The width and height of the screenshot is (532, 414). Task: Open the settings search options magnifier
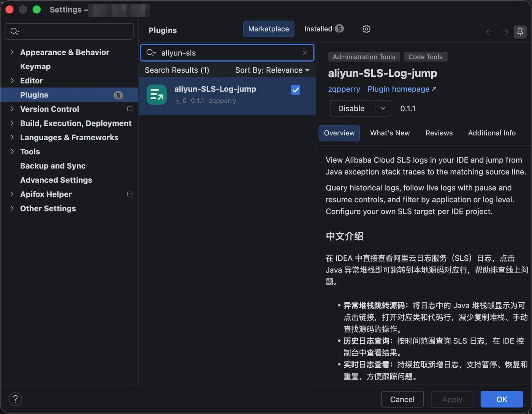(x=15, y=31)
